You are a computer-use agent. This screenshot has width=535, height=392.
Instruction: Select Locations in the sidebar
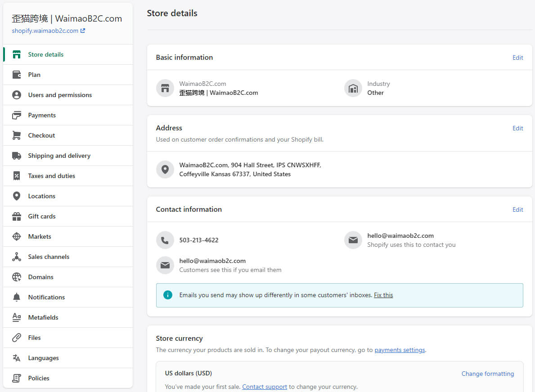tap(68, 196)
